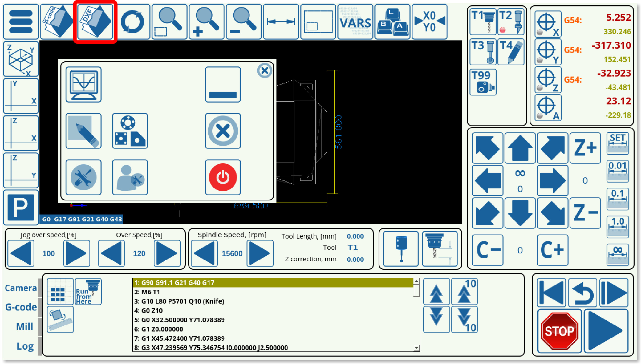Click the Run from Here button
Screen dimensions: 641x364
tap(88, 292)
